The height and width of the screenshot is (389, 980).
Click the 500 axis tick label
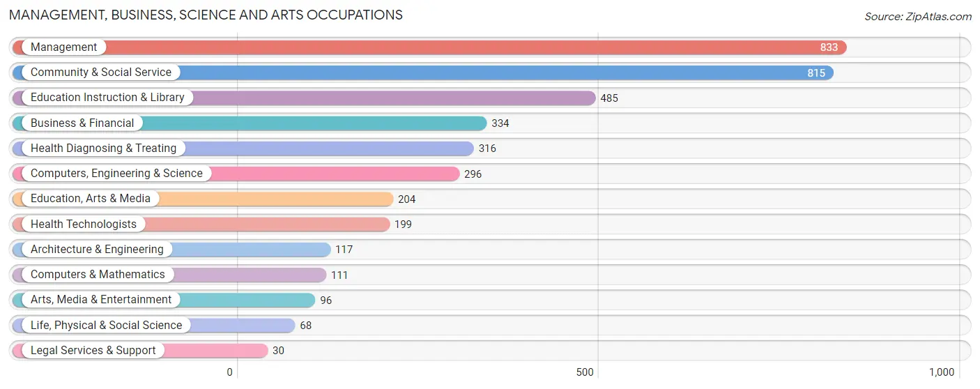tap(585, 372)
